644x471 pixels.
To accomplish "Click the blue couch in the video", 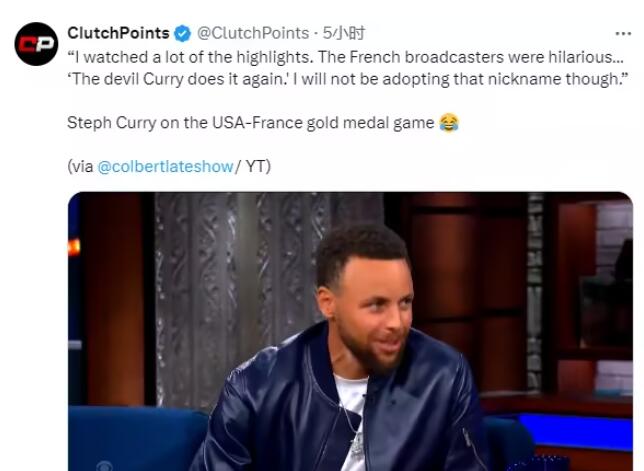I will tap(136, 437).
